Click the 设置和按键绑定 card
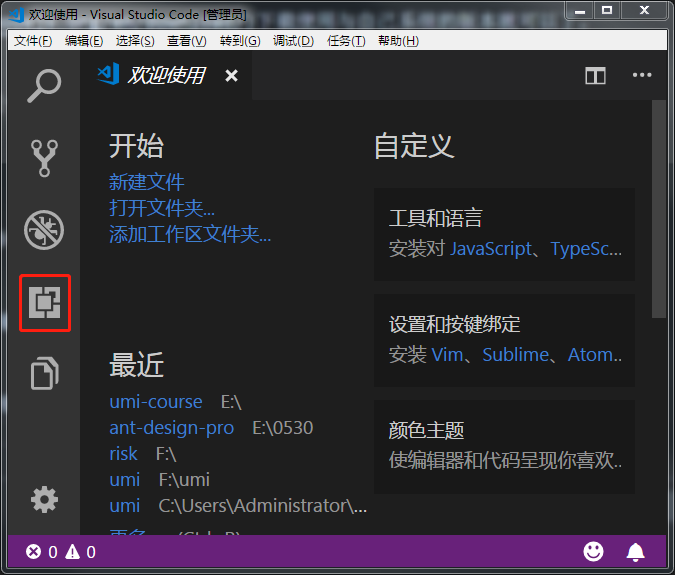 click(504, 340)
